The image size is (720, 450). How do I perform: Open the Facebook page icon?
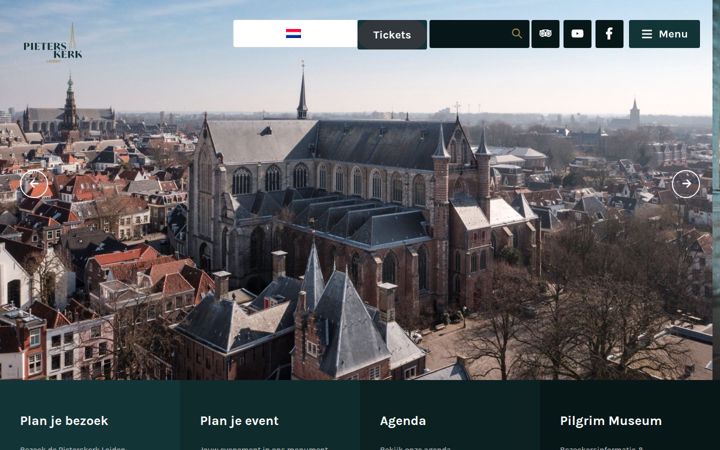[x=609, y=34]
